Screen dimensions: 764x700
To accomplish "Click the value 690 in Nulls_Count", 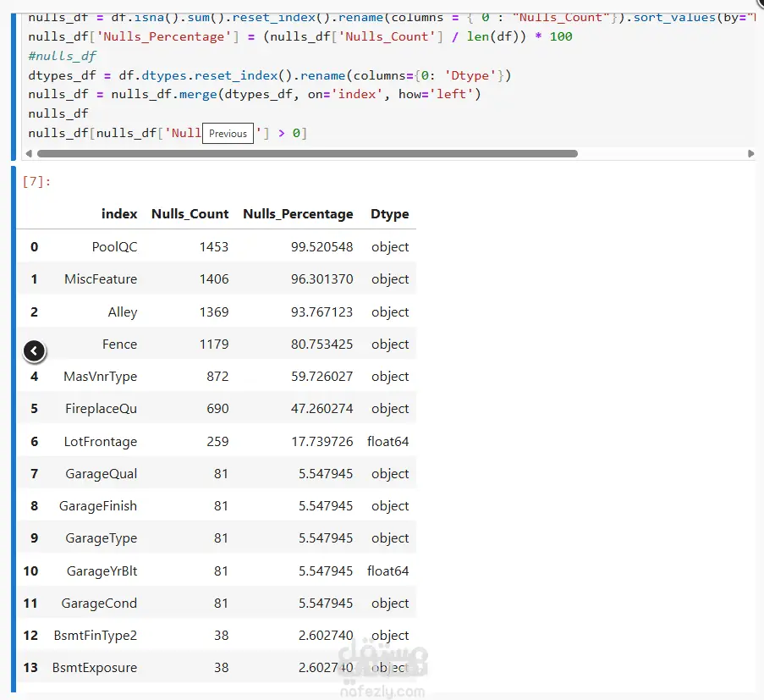I will pyautogui.click(x=217, y=409).
